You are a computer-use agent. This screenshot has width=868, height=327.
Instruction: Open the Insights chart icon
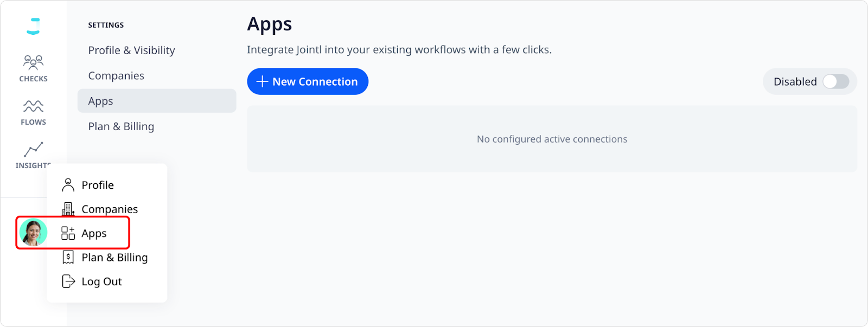pyautogui.click(x=33, y=150)
